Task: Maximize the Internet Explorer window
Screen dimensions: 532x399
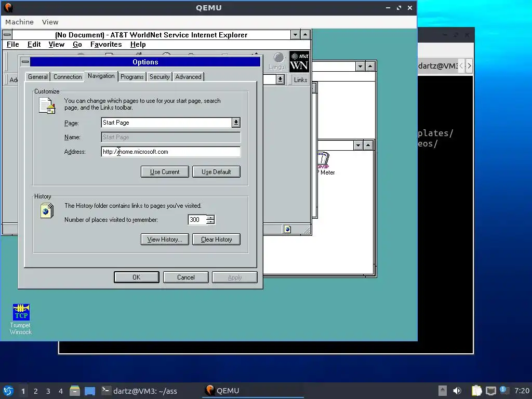Action: (305, 35)
